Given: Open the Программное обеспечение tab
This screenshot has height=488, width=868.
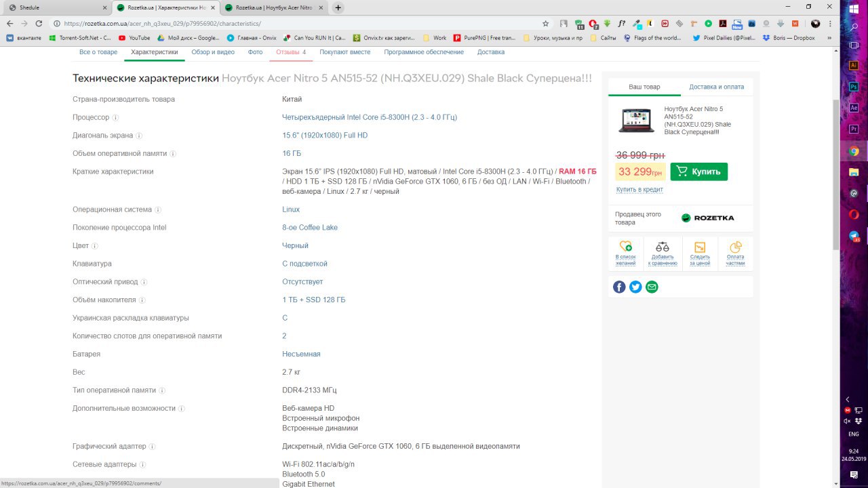Looking at the screenshot, I should coord(424,52).
